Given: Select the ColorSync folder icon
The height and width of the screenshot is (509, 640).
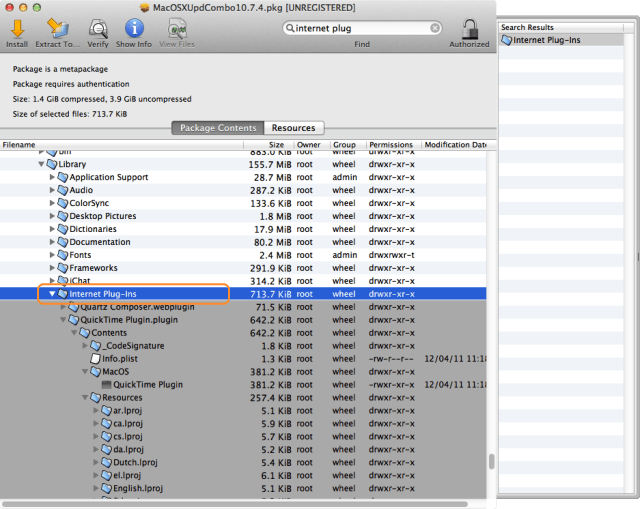Looking at the screenshot, I should 62,203.
